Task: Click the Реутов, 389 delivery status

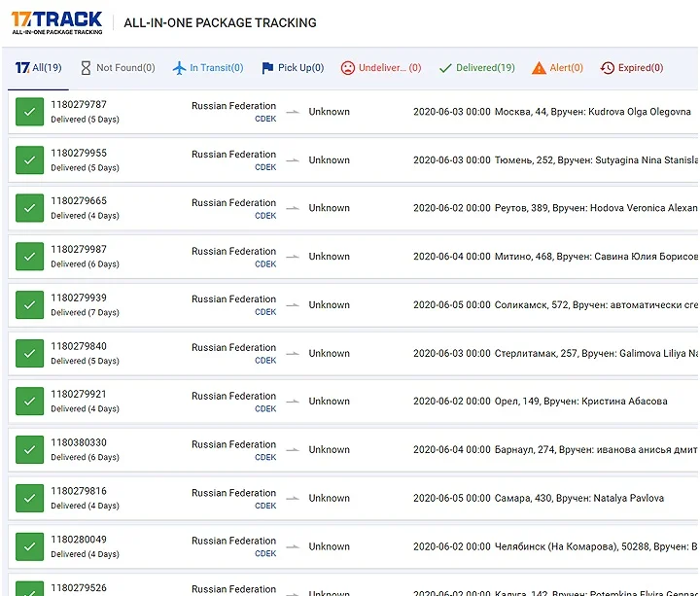Action: point(596,208)
